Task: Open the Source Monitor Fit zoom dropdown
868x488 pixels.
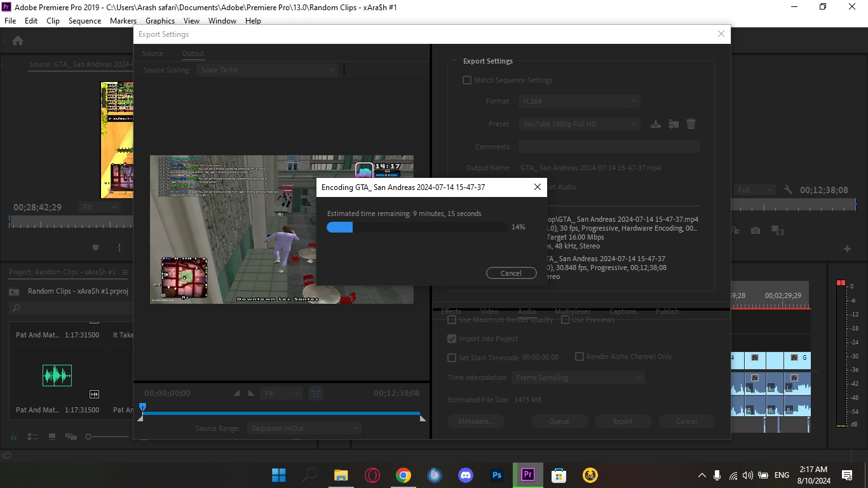Action: 100,207
